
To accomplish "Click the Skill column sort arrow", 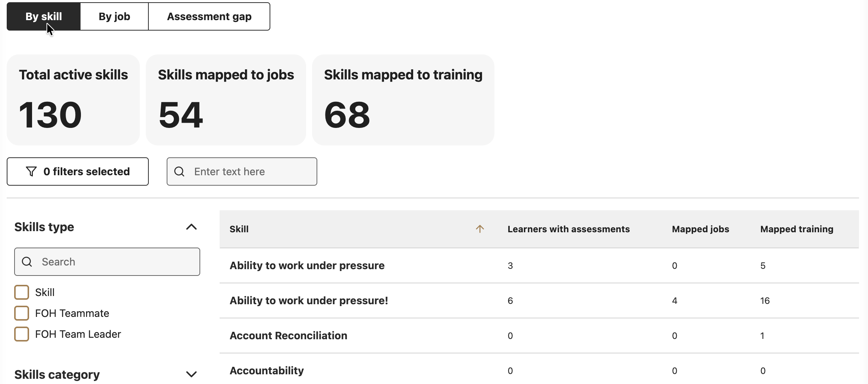I will tap(480, 229).
